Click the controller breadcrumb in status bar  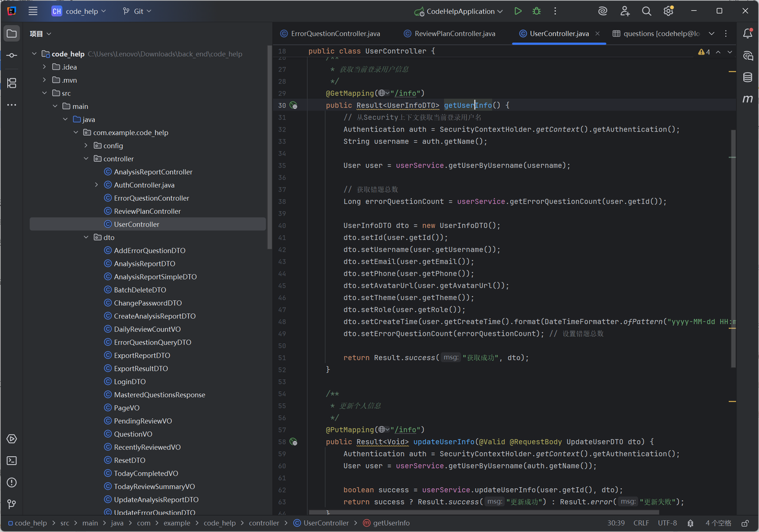click(264, 523)
